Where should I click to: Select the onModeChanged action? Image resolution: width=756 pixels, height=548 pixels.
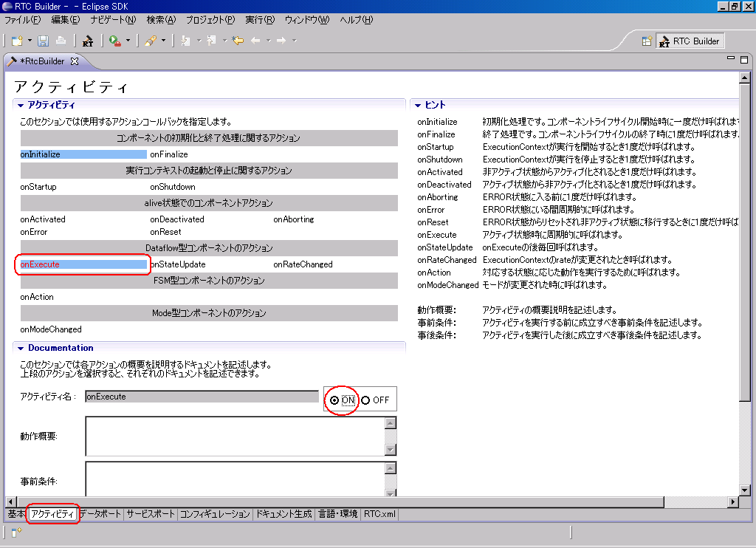[51, 329]
